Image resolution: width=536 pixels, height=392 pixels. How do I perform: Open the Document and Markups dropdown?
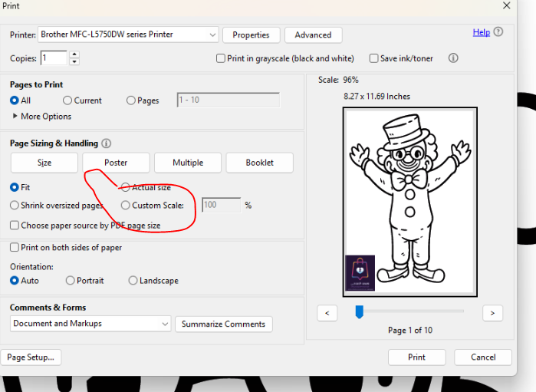90,324
